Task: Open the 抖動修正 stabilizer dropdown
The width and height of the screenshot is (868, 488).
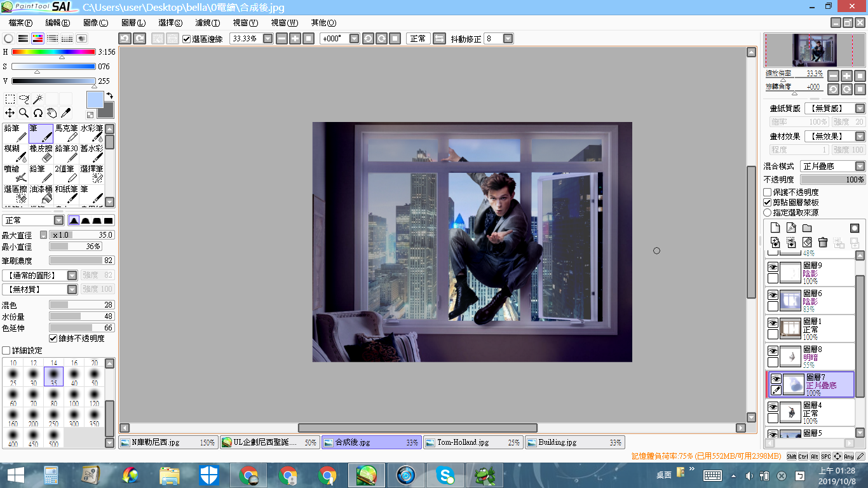Action: click(508, 39)
